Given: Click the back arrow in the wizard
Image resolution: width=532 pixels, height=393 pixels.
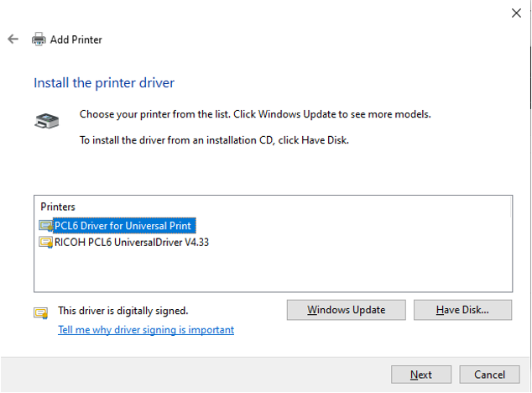Looking at the screenshot, I should [13, 39].
